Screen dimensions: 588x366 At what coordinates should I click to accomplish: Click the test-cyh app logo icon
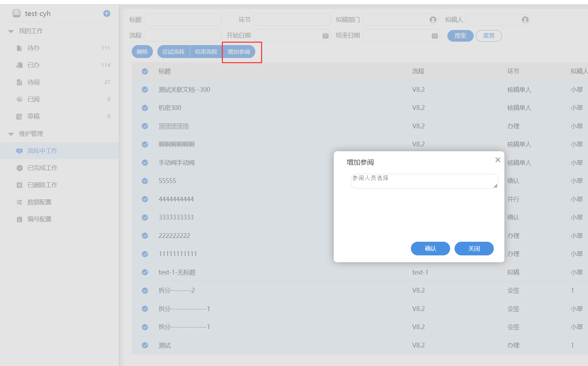pyautogui.click(x=16, y=13)
